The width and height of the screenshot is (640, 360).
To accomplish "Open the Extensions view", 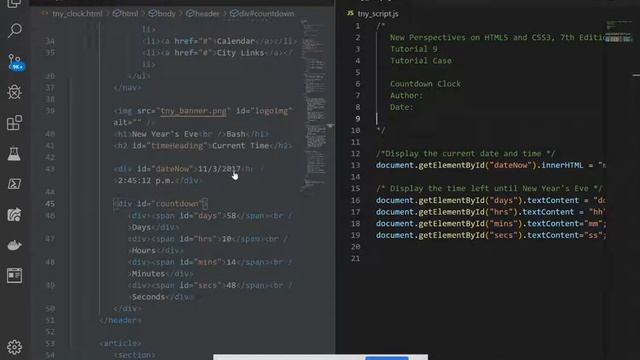I will pos(14,123).
